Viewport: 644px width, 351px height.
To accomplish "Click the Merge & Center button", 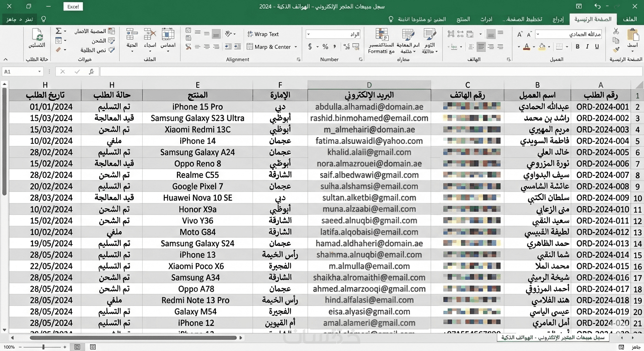I will pyautogui.click(x=268, y=47).
